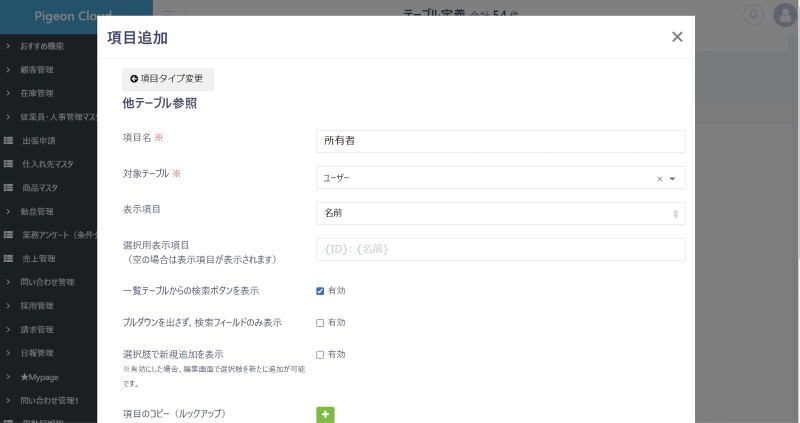Click the list icon beside 仕入れ先マスタ

8,164
